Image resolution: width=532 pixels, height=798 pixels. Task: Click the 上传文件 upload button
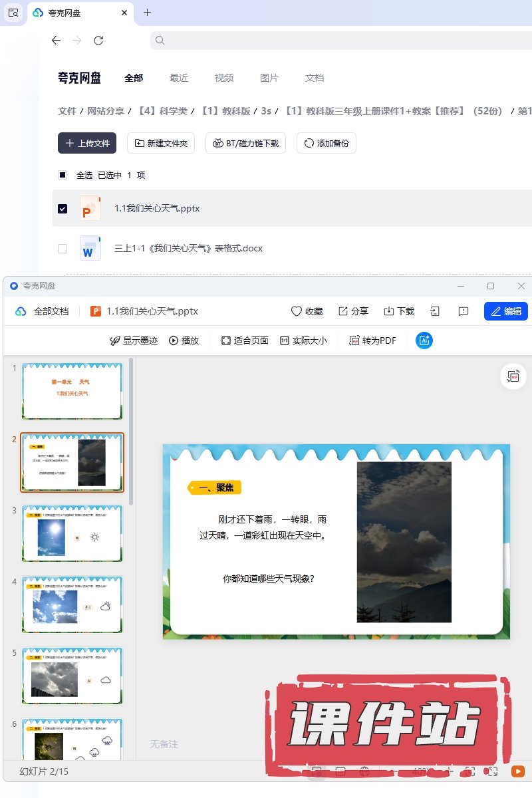point(87,143)
